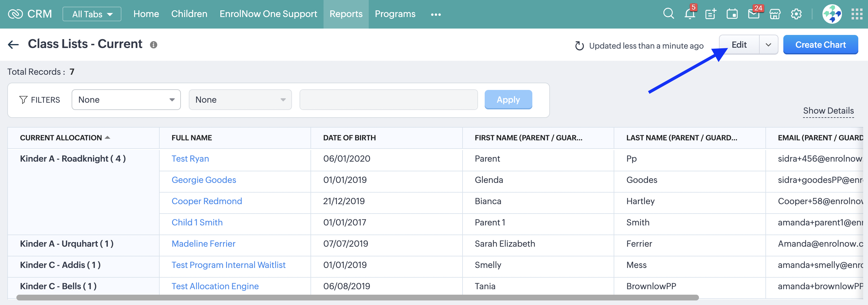868x305 pixels.
Task: Click the Edit button
Action: point(739,45)
